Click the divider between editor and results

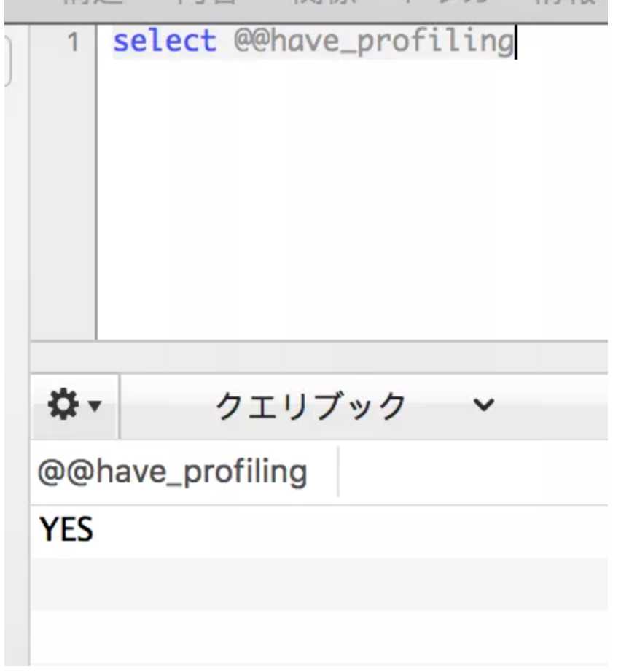[319, 357]
